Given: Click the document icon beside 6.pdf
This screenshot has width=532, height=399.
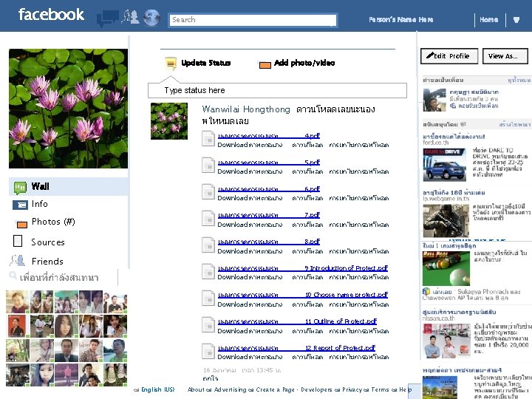Looking at the screenshot, I should coord(208,191).
